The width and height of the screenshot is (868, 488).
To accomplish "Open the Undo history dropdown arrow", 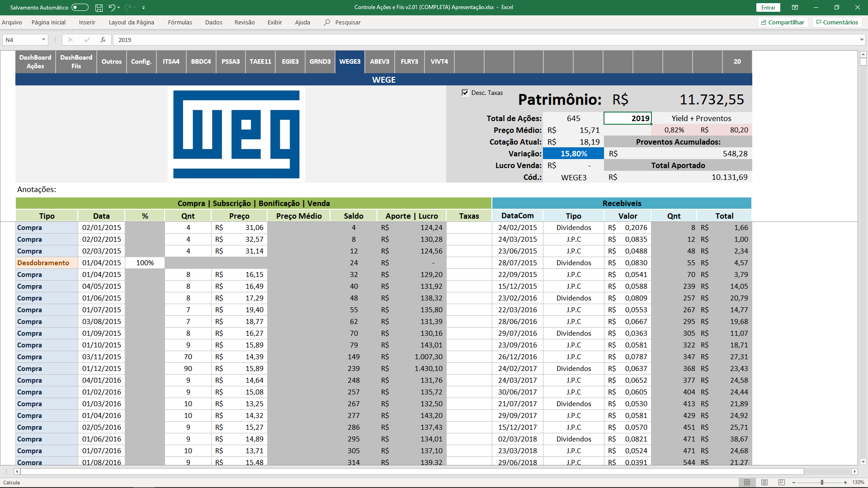I will 119,8.
